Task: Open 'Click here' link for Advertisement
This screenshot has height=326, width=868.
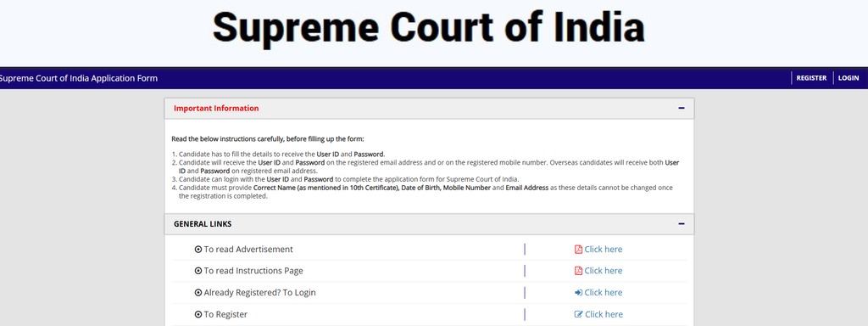Action: coord(604,250)
